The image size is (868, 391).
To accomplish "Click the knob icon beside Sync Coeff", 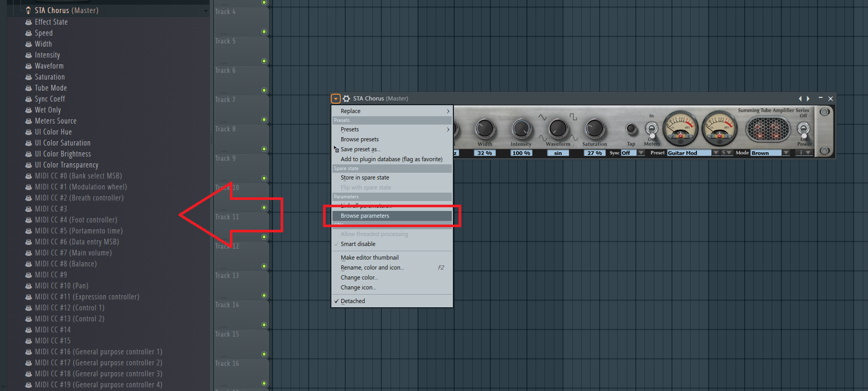I will point(28,99).
